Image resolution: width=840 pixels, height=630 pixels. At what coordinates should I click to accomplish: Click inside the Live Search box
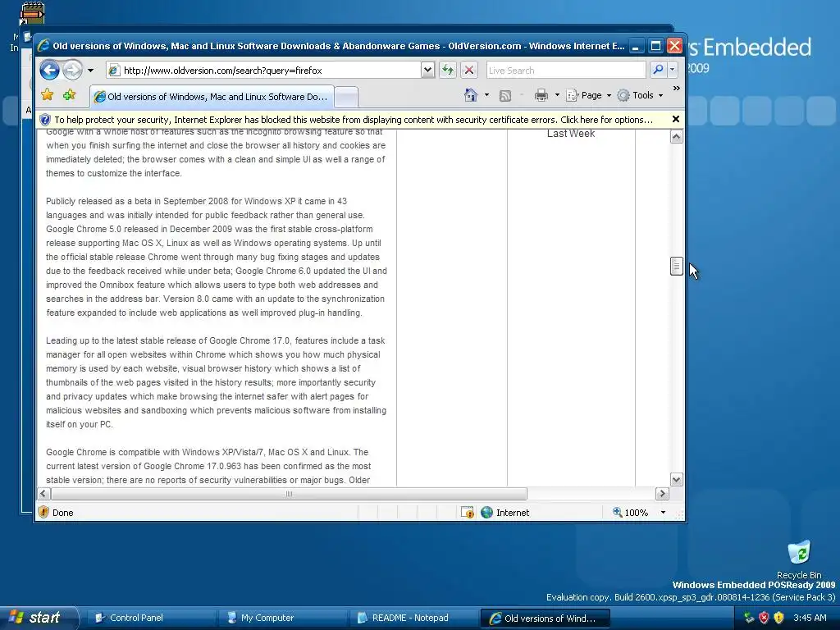[566, 71]
